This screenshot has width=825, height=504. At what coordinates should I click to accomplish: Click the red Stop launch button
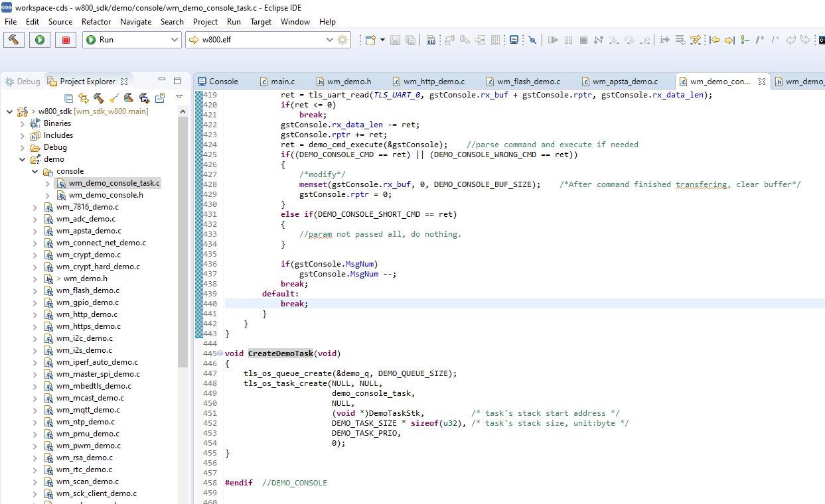65,40
